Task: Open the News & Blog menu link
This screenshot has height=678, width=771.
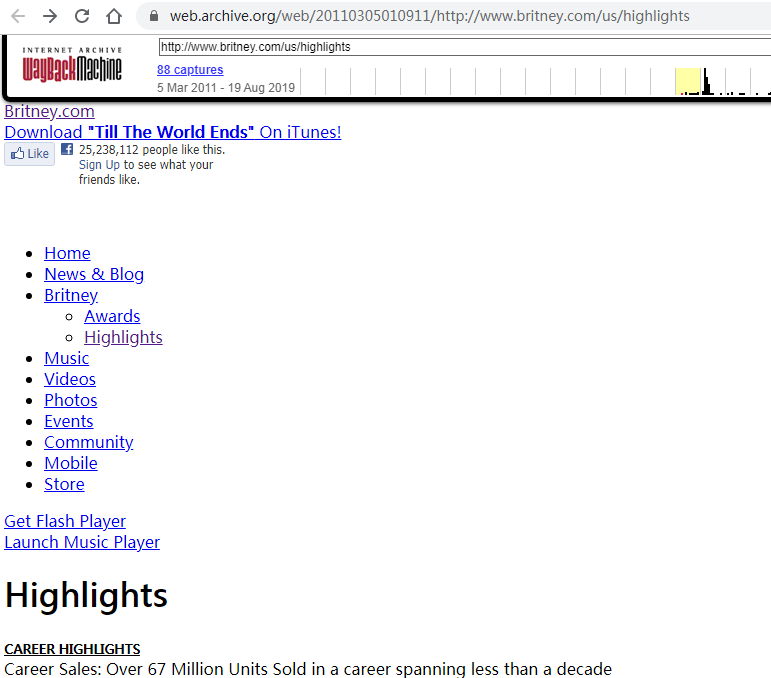Action: point(94,274)
